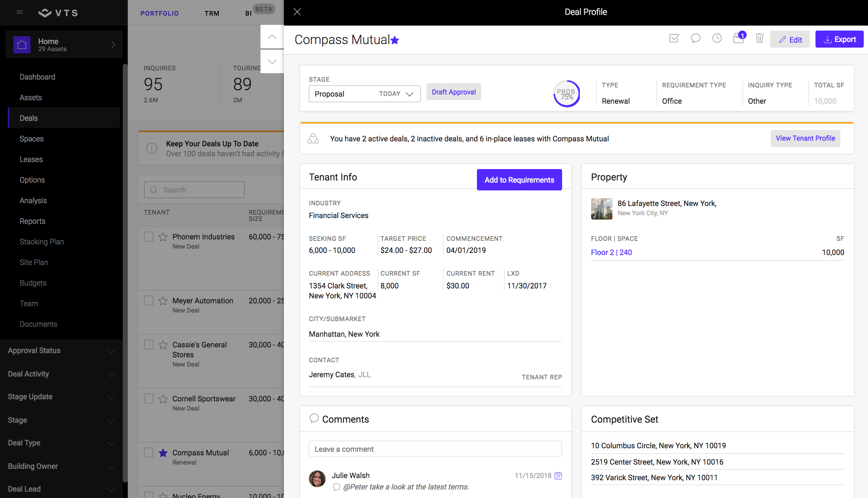Click the task checkmark icon in deal header
This screenshot has height=498, width=868.
pos(674,38)
